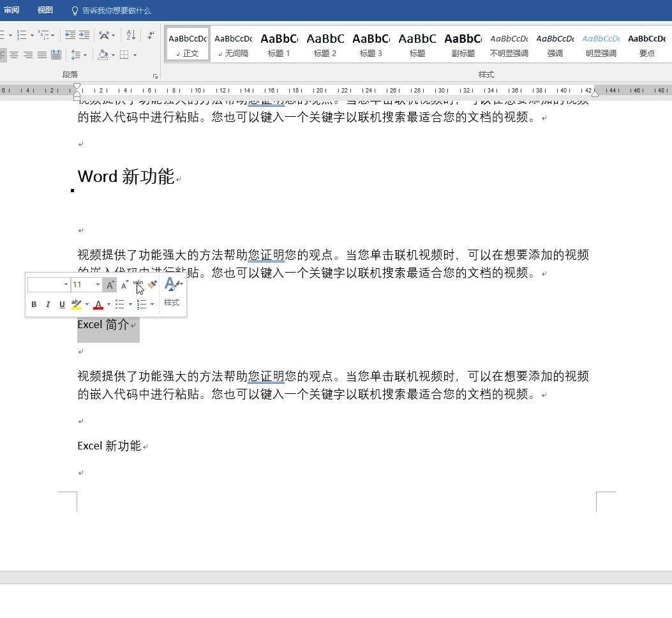Toggle Underline on the mini toolbar
The width and height of the screenshot is (672, 618).
[x=61, y=305]
